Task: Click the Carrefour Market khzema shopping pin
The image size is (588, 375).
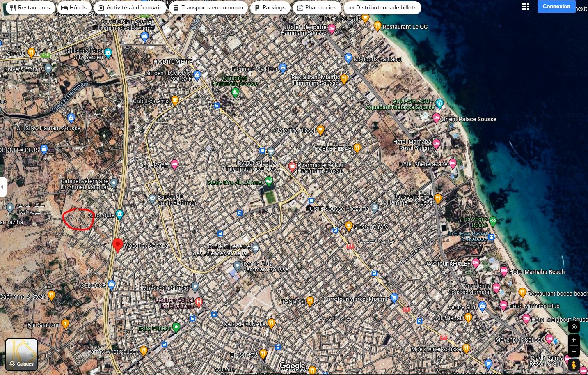Action: tap(394, 297)
